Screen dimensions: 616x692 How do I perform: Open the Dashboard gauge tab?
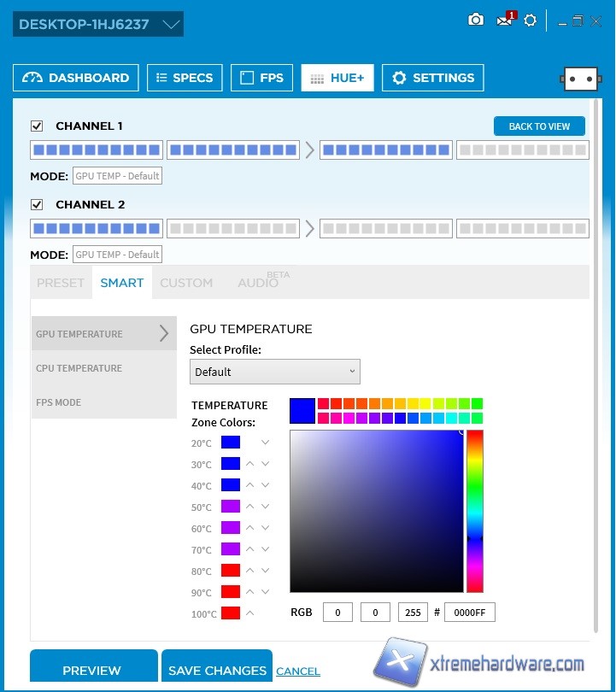(x=76, y=78)
